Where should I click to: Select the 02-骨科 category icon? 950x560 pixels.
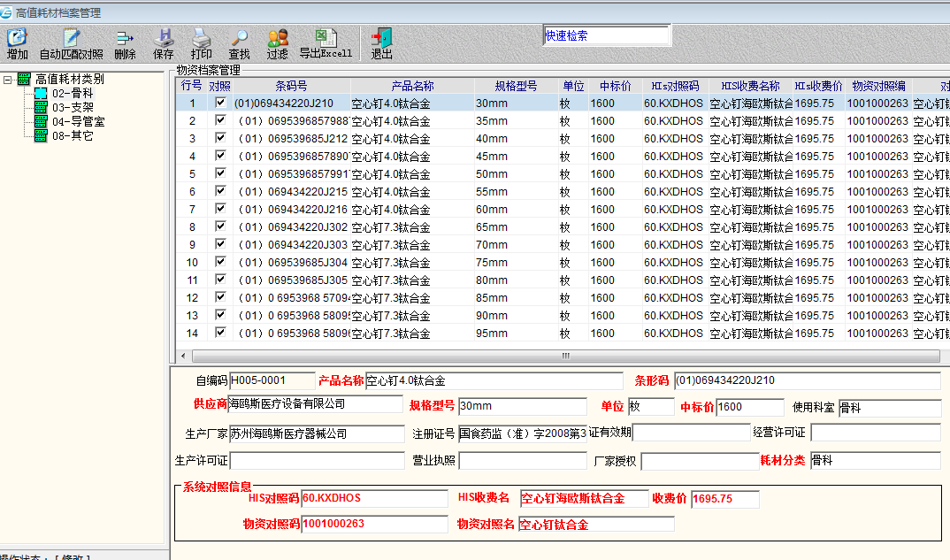pyautogui.click(x=41, y=94)
